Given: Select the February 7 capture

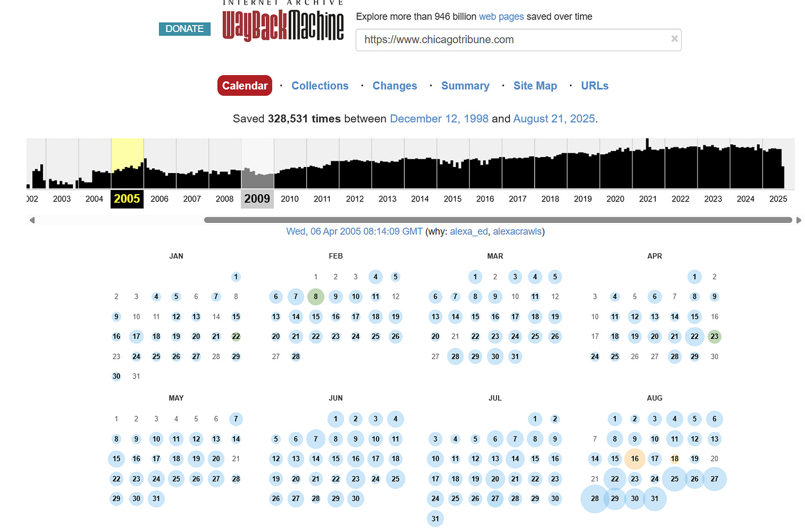Looking at the screenshot, I should [x=296, y=297].
